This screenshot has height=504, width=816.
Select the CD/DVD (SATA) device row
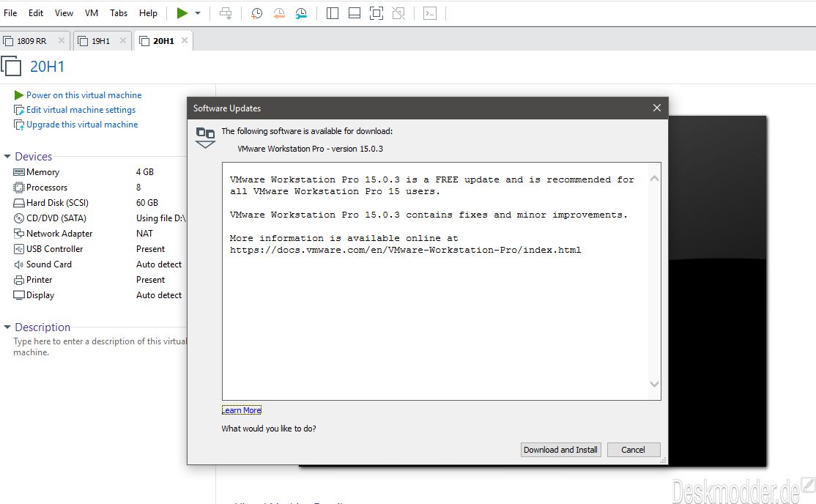[x=99, y=218]
